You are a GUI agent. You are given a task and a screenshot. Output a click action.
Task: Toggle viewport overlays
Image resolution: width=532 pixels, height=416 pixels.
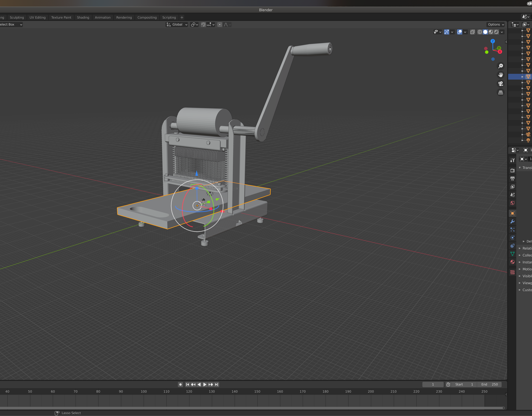pos(459,32)
